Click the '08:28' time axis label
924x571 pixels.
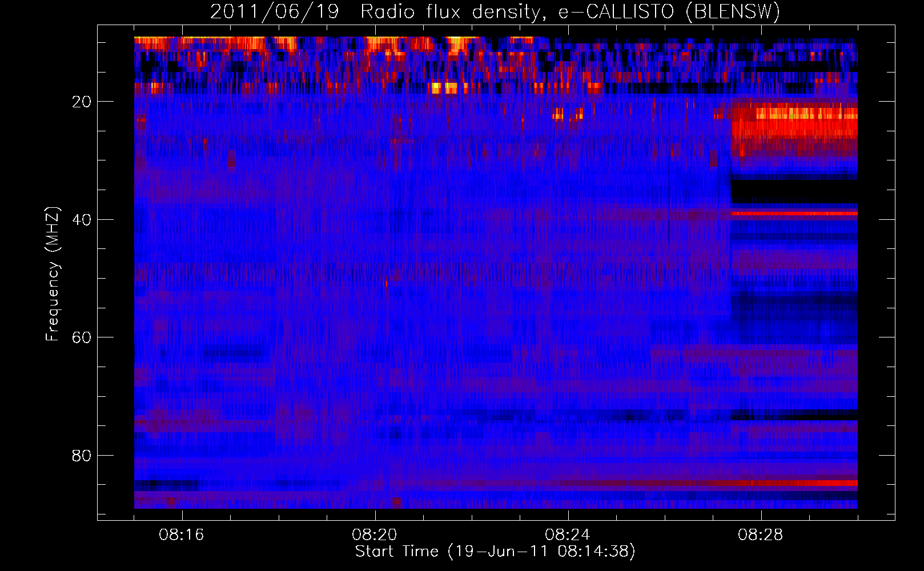click(x=761, y=535)
